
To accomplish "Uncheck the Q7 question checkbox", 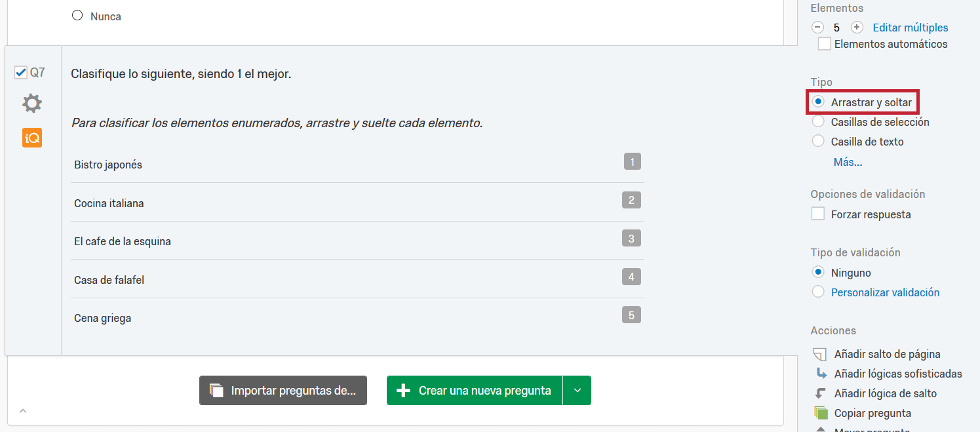I will tap(20, 73).
